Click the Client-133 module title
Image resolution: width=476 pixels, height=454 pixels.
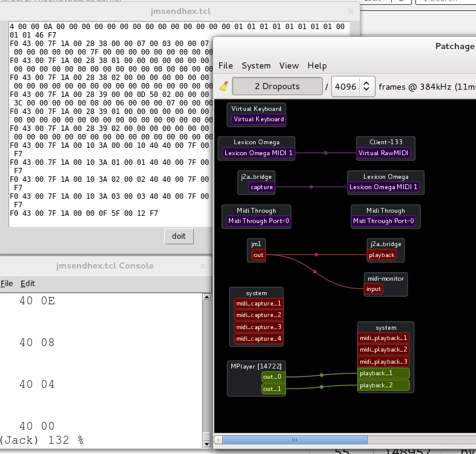[x=386, y=142]
